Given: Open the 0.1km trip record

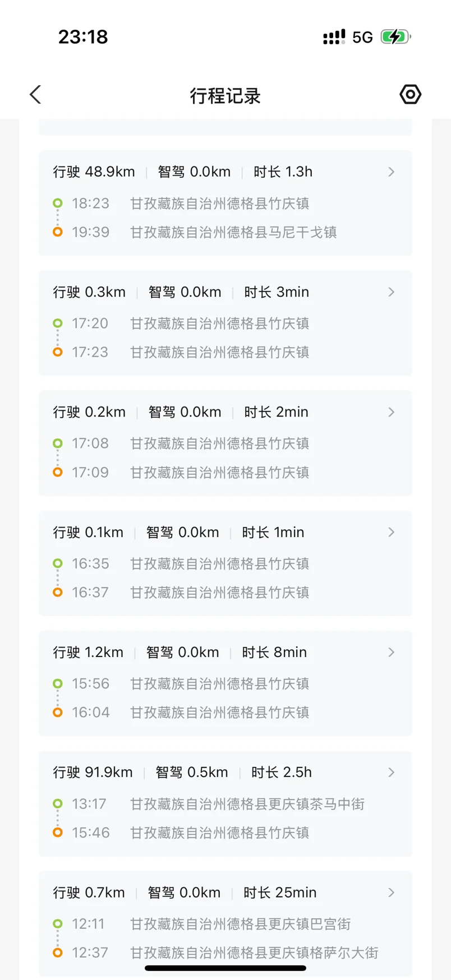Looking at the screenshot, I should click(225, 563).
